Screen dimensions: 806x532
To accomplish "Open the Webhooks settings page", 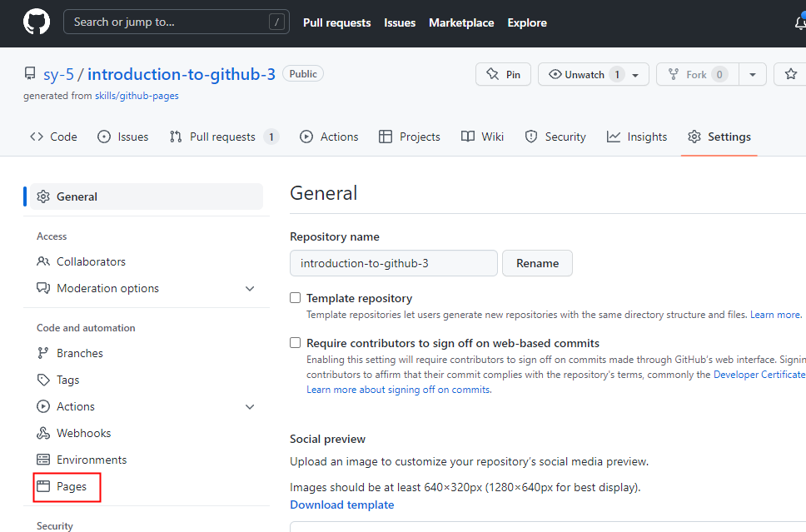I will coord(83,433).
